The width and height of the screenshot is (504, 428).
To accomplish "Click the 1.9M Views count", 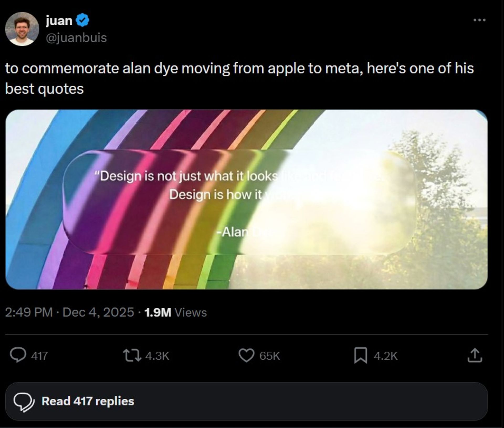I will point(175,312).
